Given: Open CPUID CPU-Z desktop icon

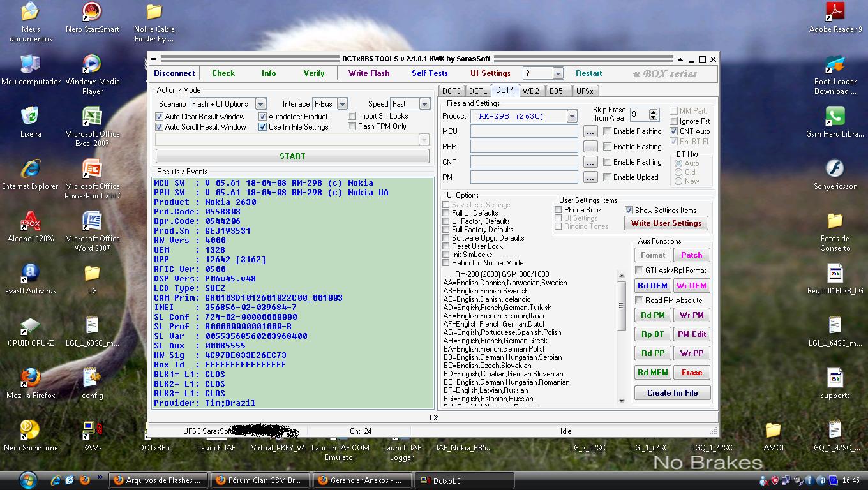Looking at the screenshot, I should point(31,331).
